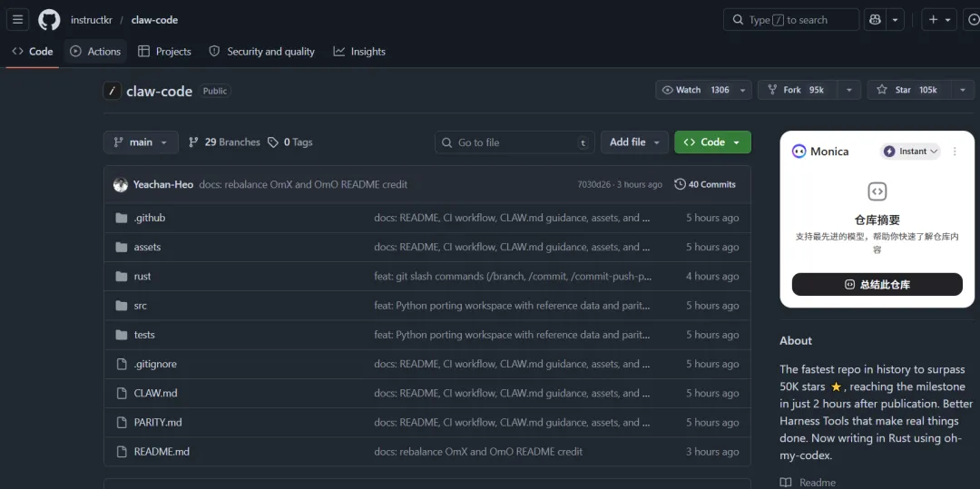Open Monica panel three-dot menu
Image resolution: width=980 pixels, height=489 pixels.
[x=955, y=152]
